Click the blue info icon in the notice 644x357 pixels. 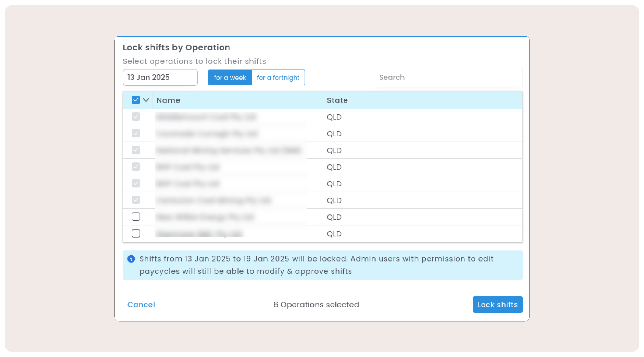[x=131, y=259]
